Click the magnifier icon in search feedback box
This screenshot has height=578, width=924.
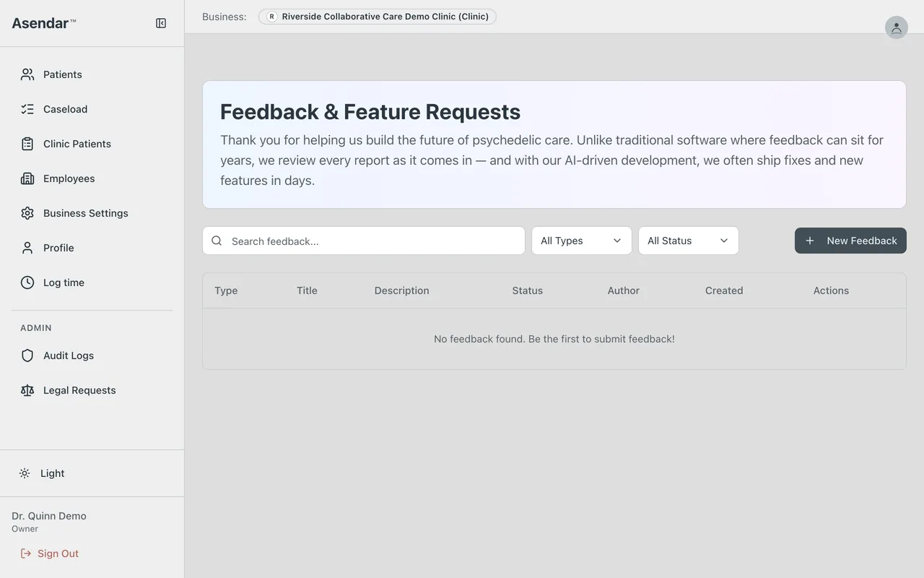point(217,241)
